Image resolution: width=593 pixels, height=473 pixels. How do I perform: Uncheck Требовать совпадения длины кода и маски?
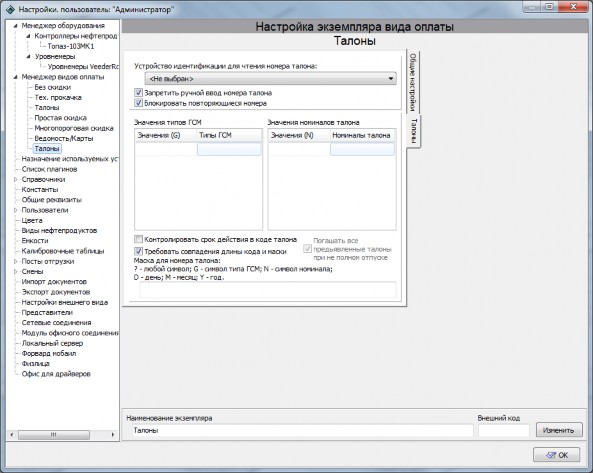(138, 251)
